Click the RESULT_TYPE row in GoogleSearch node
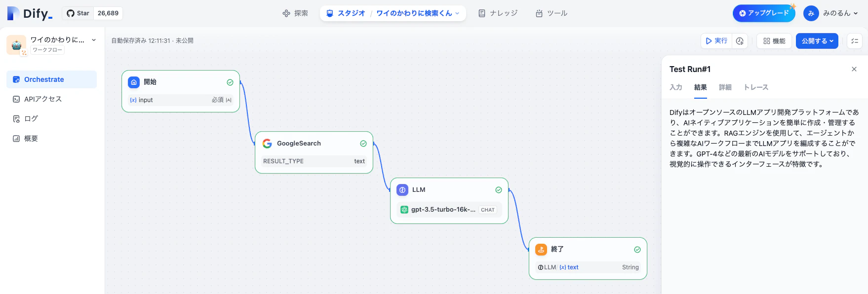The width and height of the screenshot is (868, 294). pyautogui.click(x=314, y=161)
